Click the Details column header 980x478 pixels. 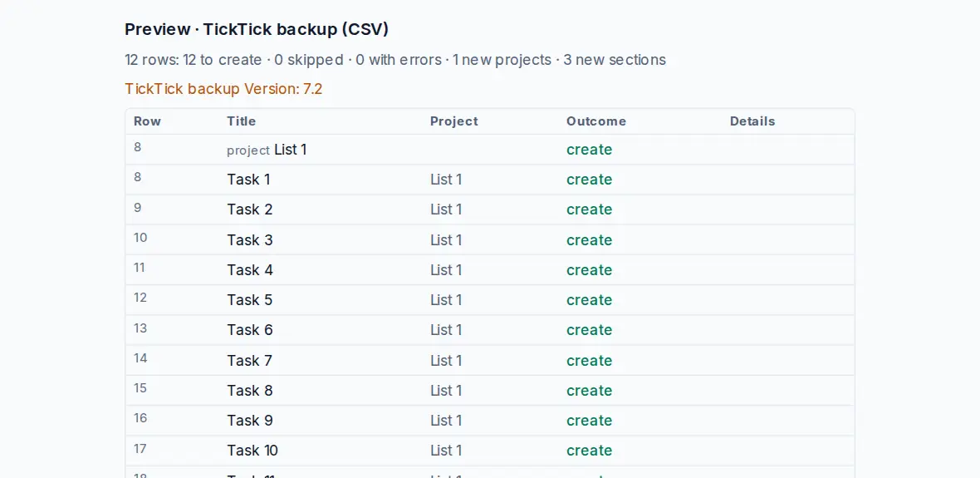point(752,121)
